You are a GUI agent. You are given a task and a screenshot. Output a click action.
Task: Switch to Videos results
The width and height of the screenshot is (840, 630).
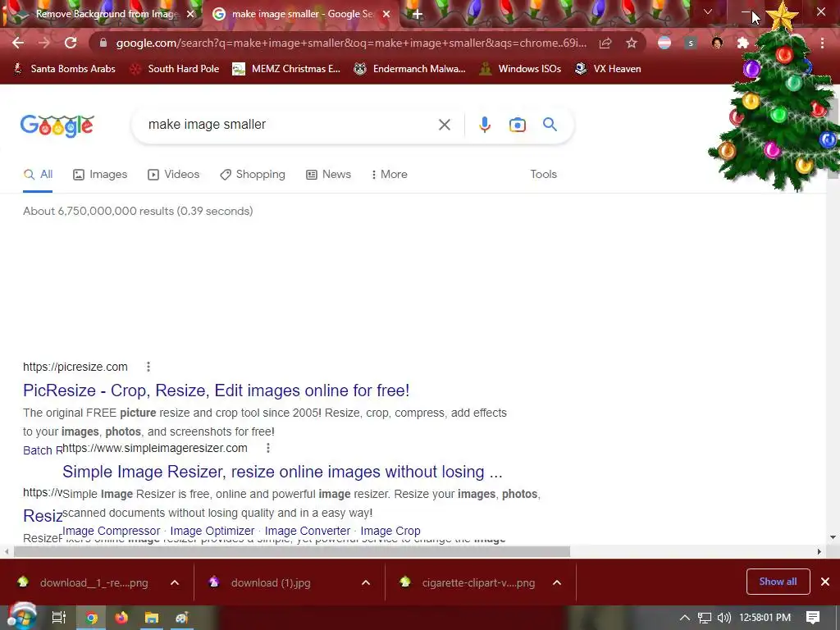(174, 174)
